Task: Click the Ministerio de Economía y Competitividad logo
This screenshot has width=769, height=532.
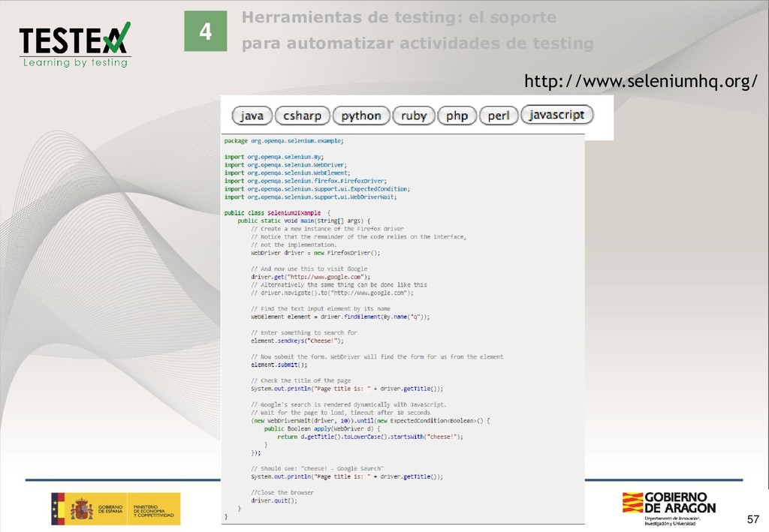Action: 154,509
